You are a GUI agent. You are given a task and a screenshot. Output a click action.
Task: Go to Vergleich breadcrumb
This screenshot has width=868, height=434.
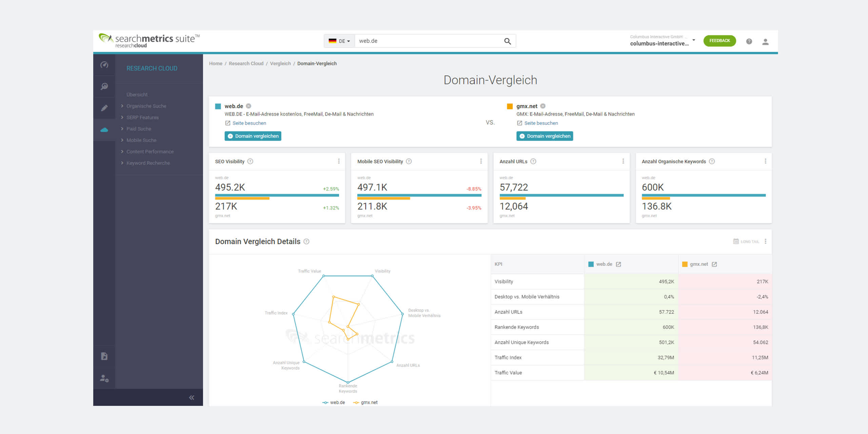tap(280, 63)
